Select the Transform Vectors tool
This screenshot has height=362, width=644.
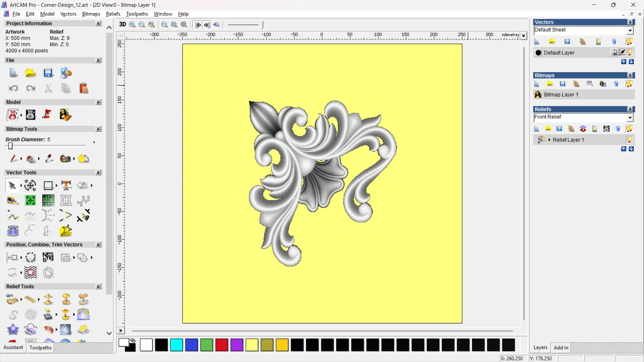[30, 185]
